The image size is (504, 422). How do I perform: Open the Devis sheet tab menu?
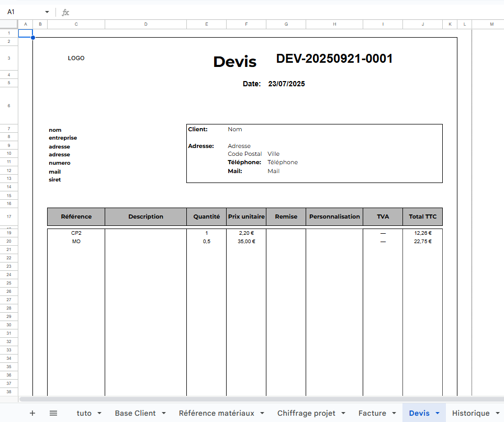tap(436, 413)
